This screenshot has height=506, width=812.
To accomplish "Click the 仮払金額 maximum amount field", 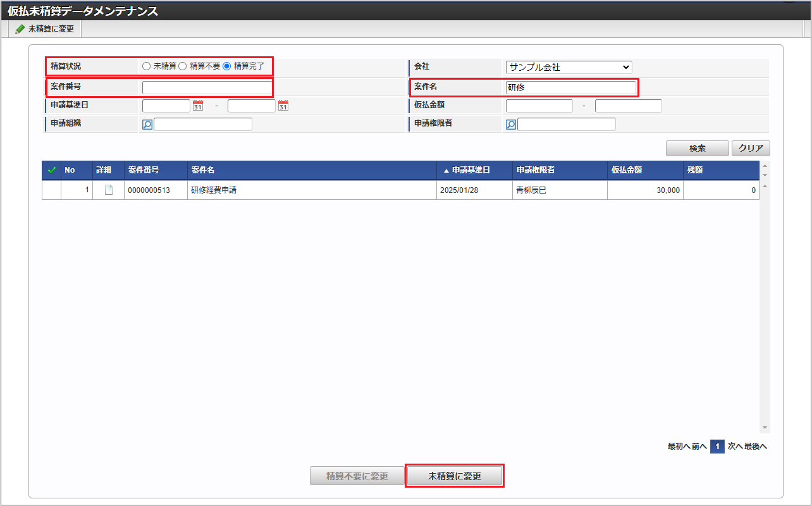I will tap(629, 106).
